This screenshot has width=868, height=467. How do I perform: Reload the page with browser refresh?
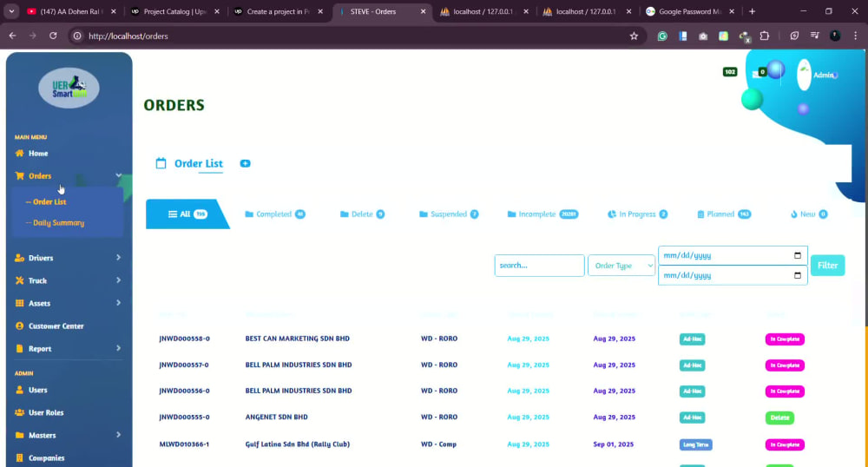(x=53, y=36)
